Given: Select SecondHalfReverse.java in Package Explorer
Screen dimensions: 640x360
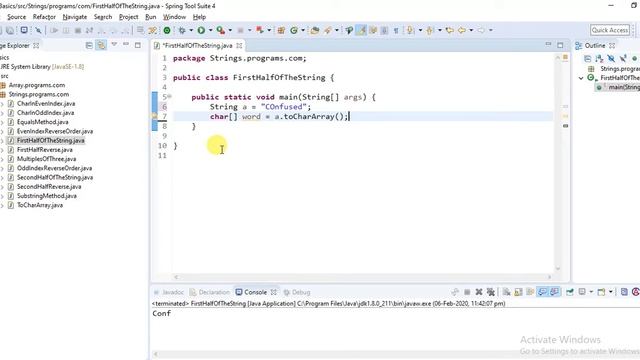Looking at the screenshot, I should (x=49, y=187).
